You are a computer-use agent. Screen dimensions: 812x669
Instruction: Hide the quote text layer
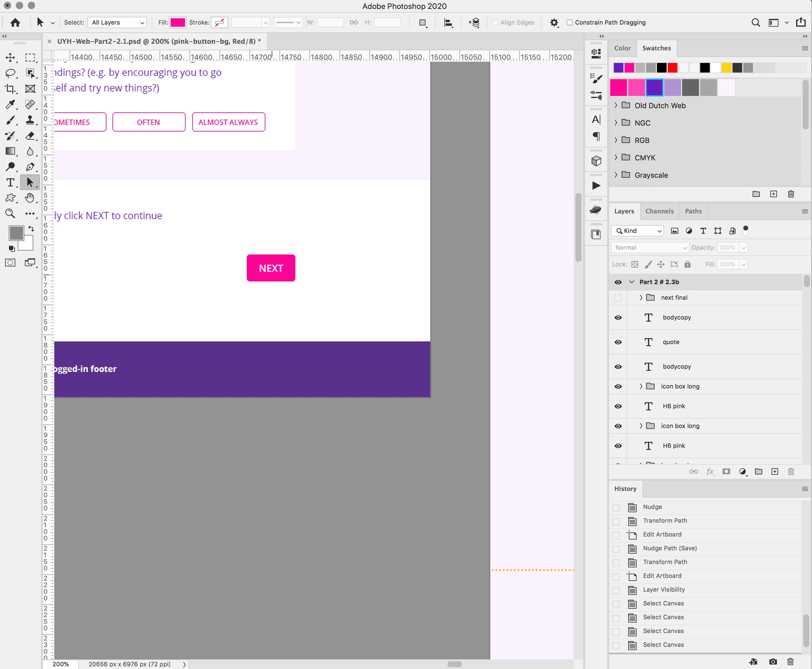point(618,342)
